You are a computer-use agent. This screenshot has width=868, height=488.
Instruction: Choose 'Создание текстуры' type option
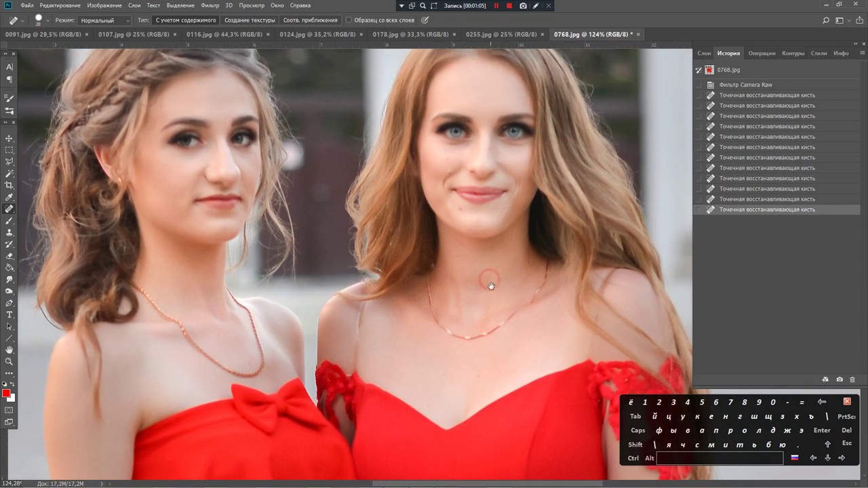[x=250, y=20]
